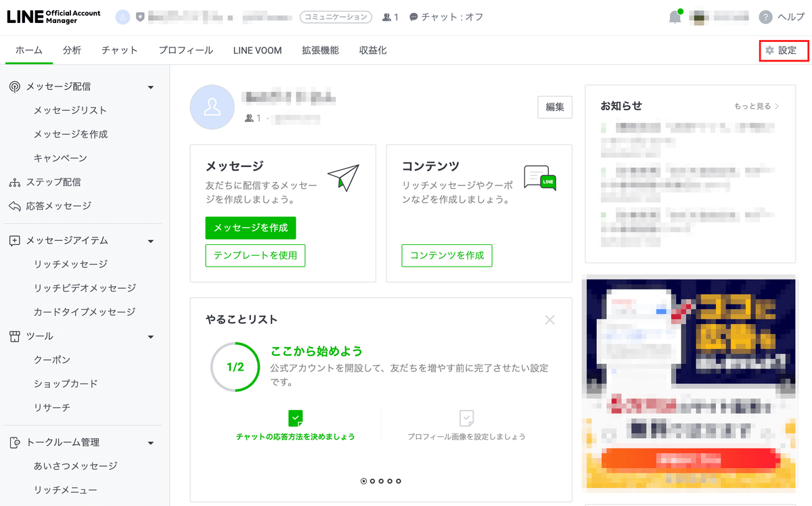Click the advertisement banner image
This screenshot has width=812, height=506.
coord(689,386)
